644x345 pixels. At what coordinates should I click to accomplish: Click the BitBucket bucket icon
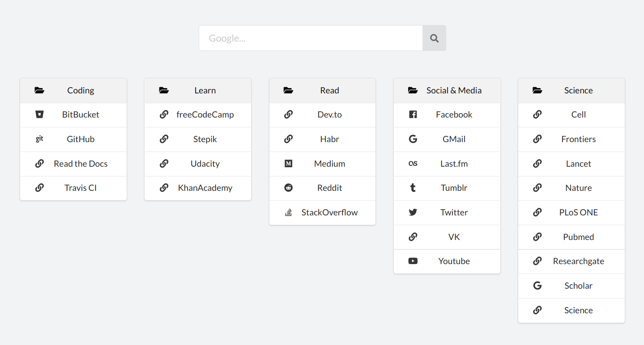click(39, 114)
